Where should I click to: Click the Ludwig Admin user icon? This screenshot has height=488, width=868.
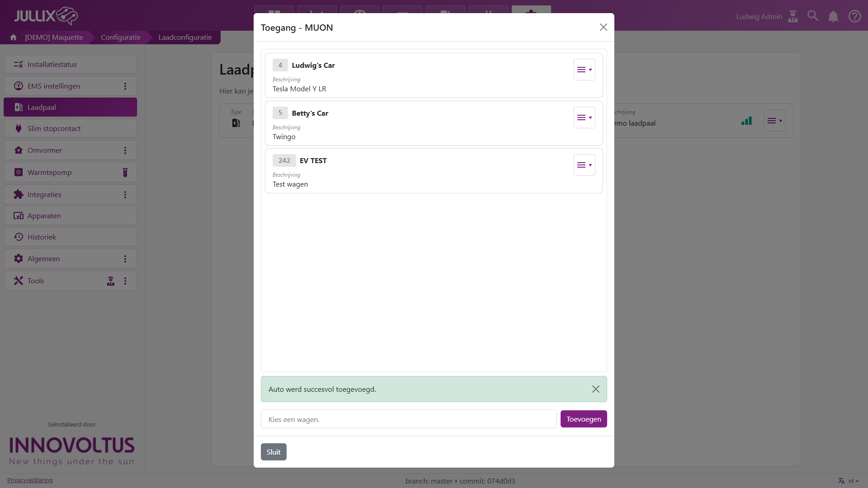point(793,16)
